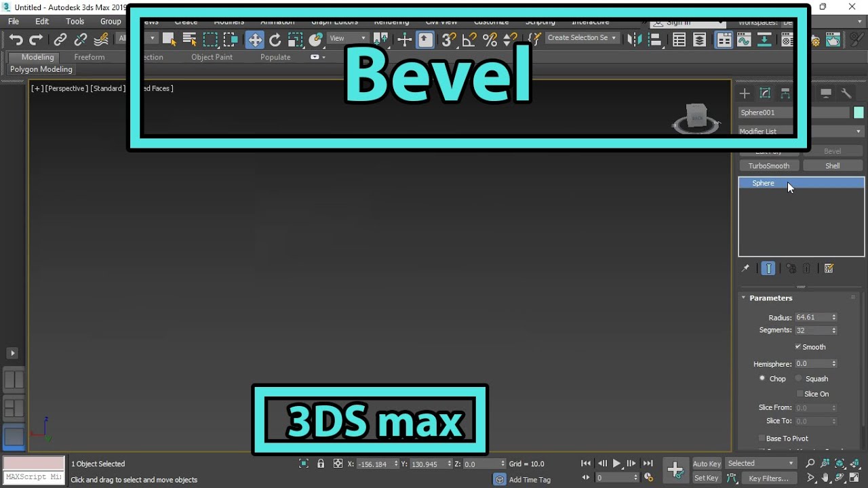Click the TurboSmooth modifier button
The height and width of the screenshot is (488, 868).
click(x=769, y=165)
